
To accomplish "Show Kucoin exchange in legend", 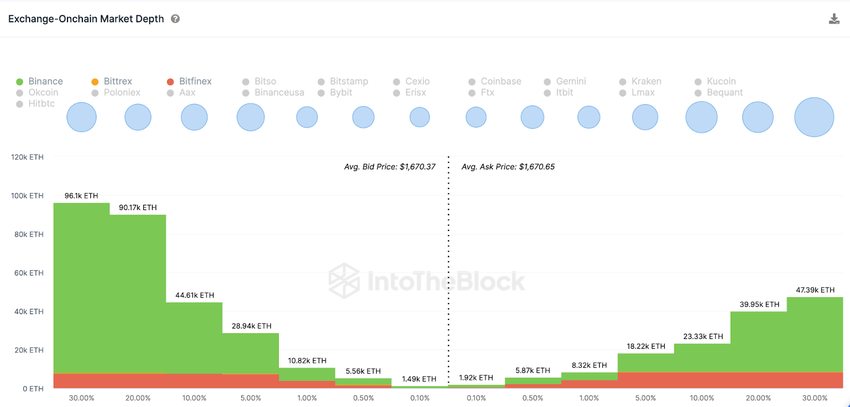I will [720, 81].
